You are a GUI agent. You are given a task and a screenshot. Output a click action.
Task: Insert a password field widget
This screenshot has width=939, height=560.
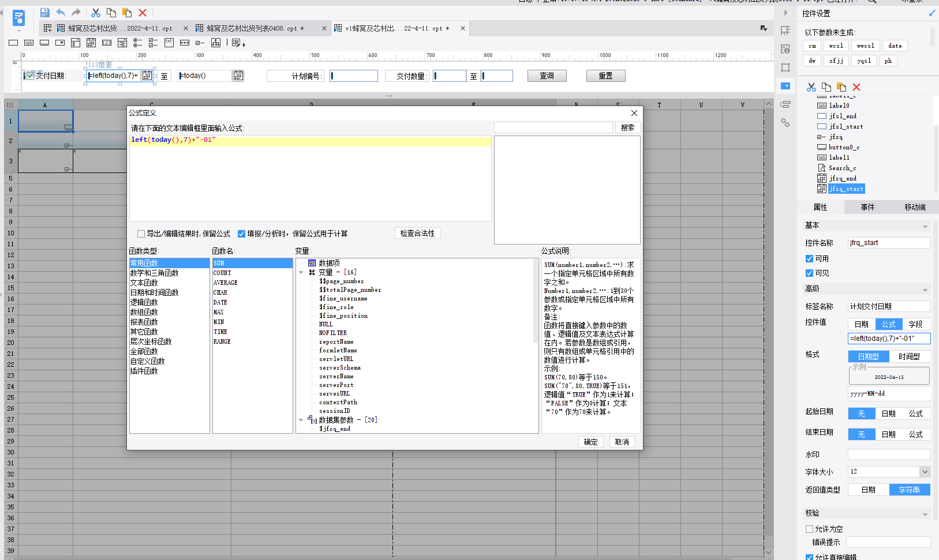(185, 43)
